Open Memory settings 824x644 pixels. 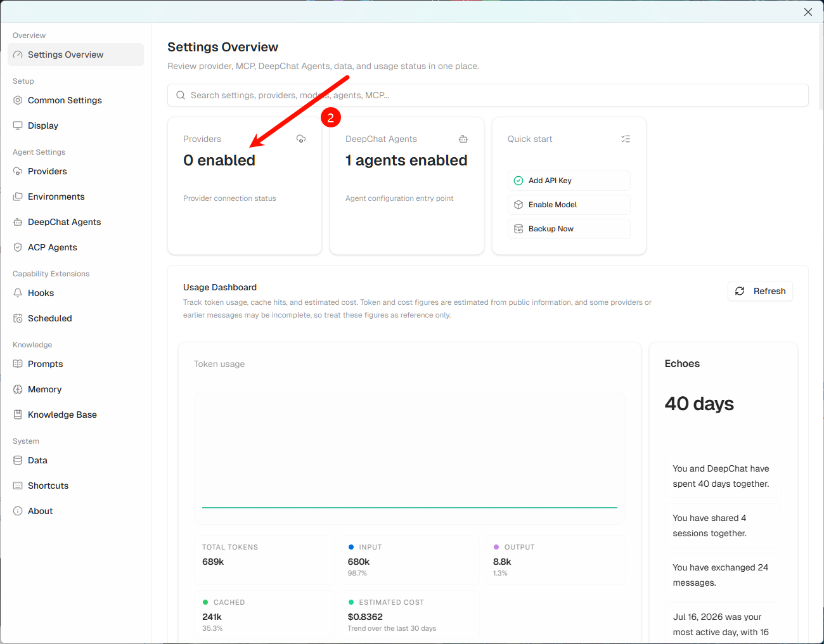(x=75, y=389)
